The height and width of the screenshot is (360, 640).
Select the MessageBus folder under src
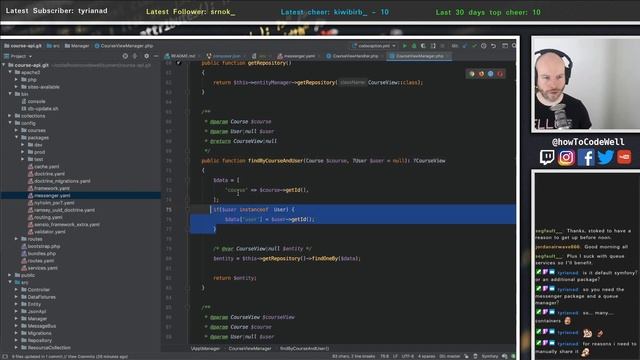[x=42, y=326]
